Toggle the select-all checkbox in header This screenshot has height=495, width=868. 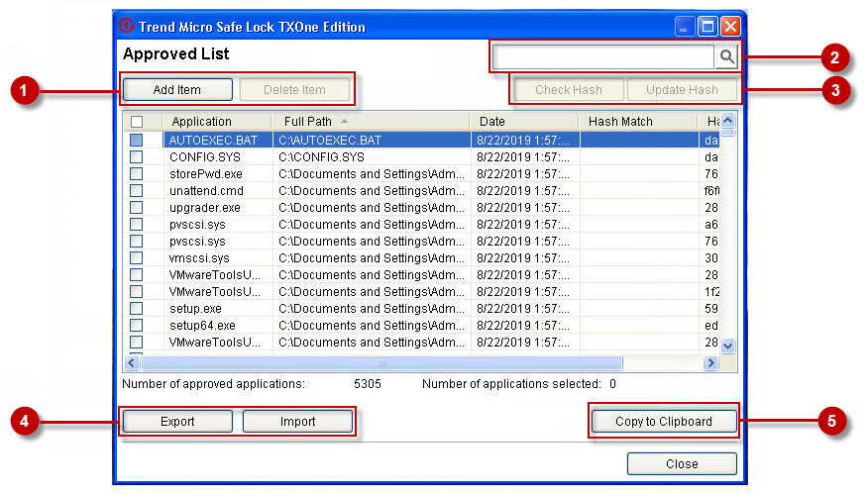[x=137, y=122]
